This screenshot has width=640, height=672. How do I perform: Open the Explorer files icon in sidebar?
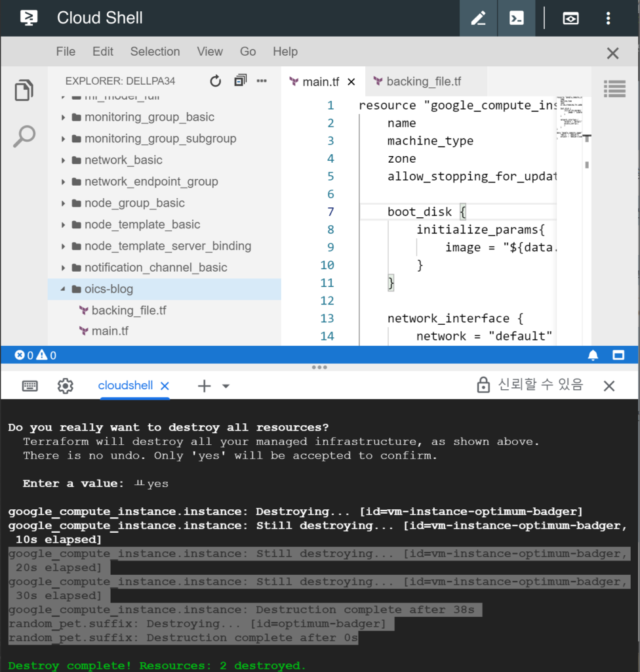pyautogui.click(x=24, y=91)
